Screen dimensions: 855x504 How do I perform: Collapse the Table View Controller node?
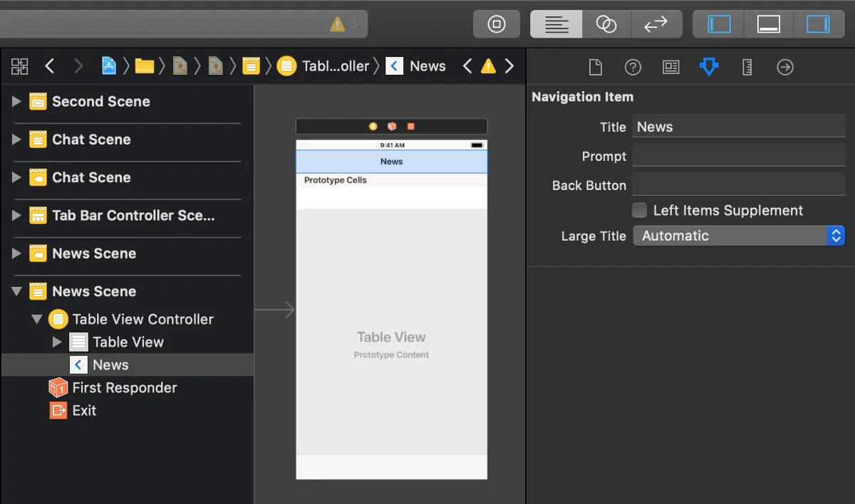(36, 320)
